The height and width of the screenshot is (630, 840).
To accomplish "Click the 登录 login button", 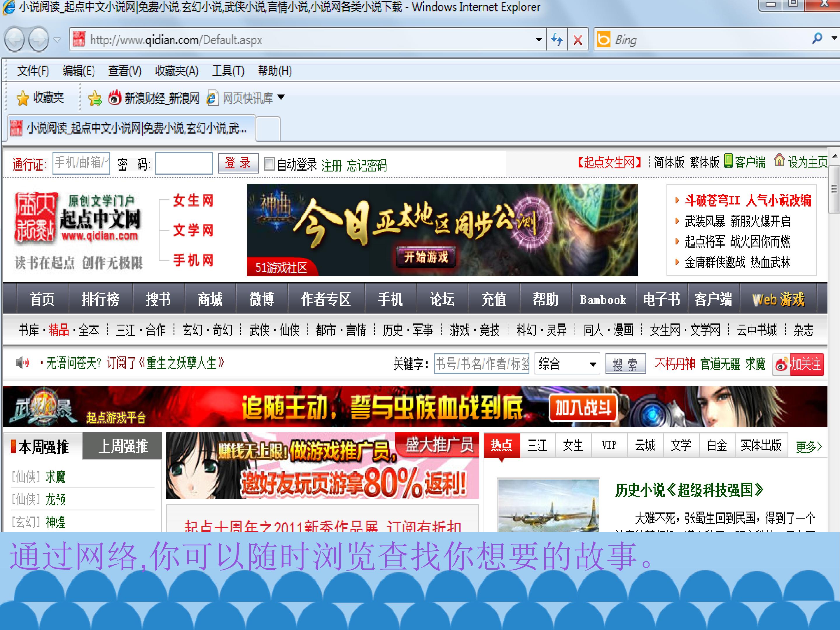I will (238, 163).
